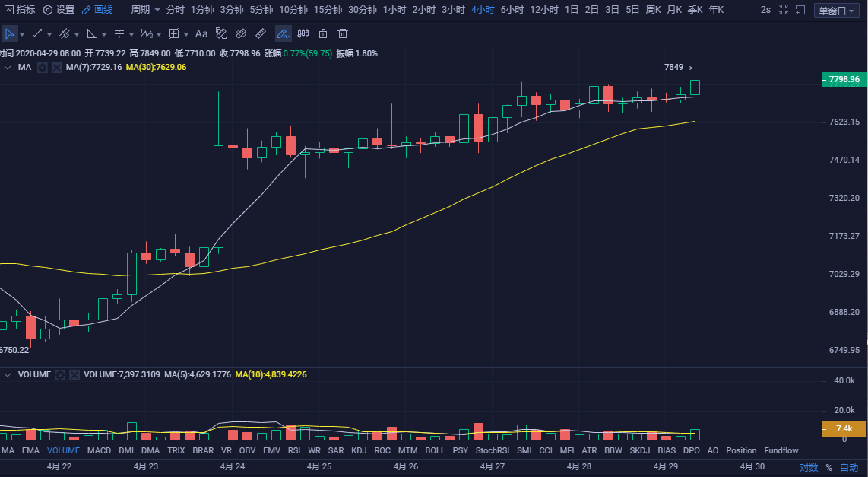
Task: Enable 自动 auto scale
Action: pyautogui.click(x=849, y=467)
